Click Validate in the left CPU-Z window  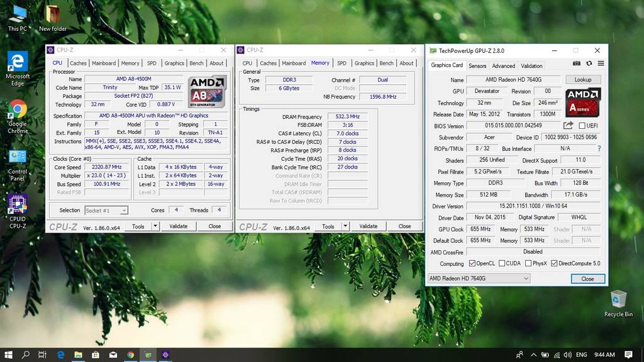click(x=178, y=226)
